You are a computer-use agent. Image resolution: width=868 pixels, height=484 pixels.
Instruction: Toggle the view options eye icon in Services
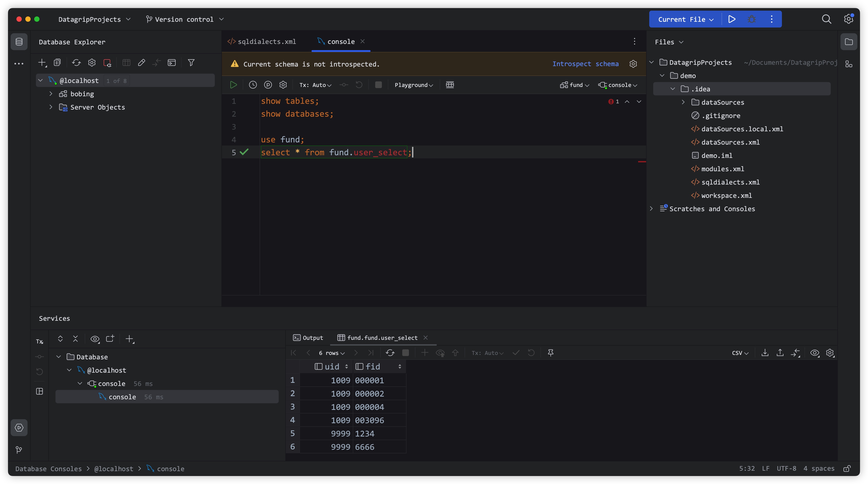coord(95,339)
